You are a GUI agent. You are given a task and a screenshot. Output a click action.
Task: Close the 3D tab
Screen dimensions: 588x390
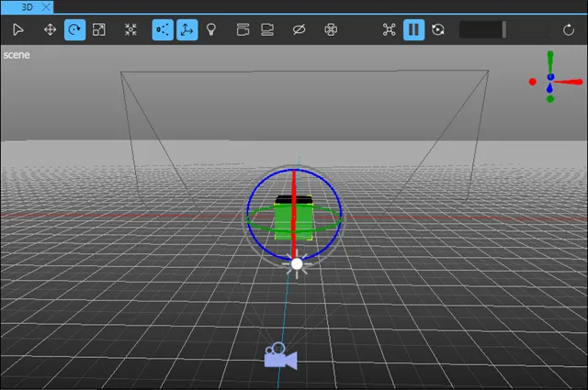47,6
